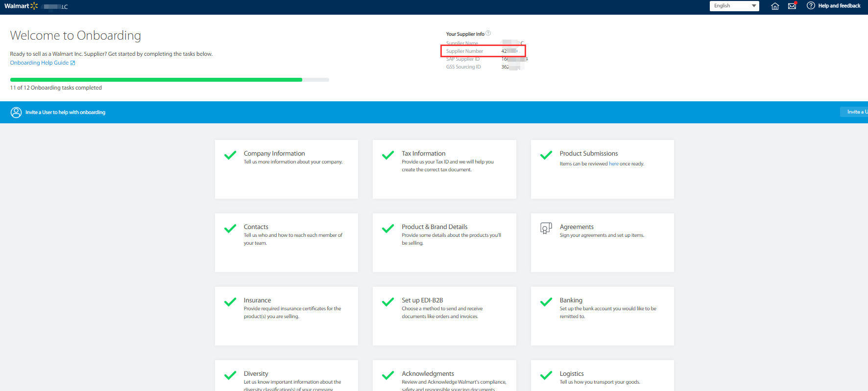868x391 pixels.
Task: Go to the home icon
Action: point(775,6)
